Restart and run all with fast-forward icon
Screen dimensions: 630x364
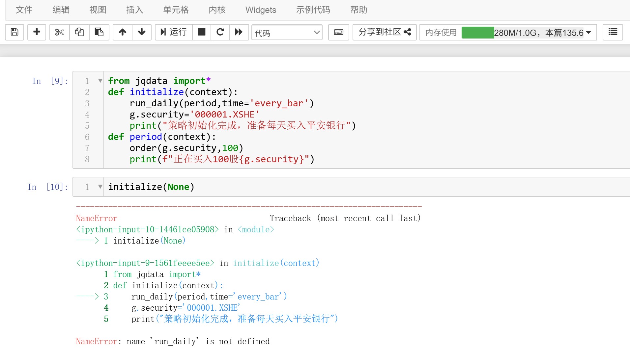click(x=239, y=32)
